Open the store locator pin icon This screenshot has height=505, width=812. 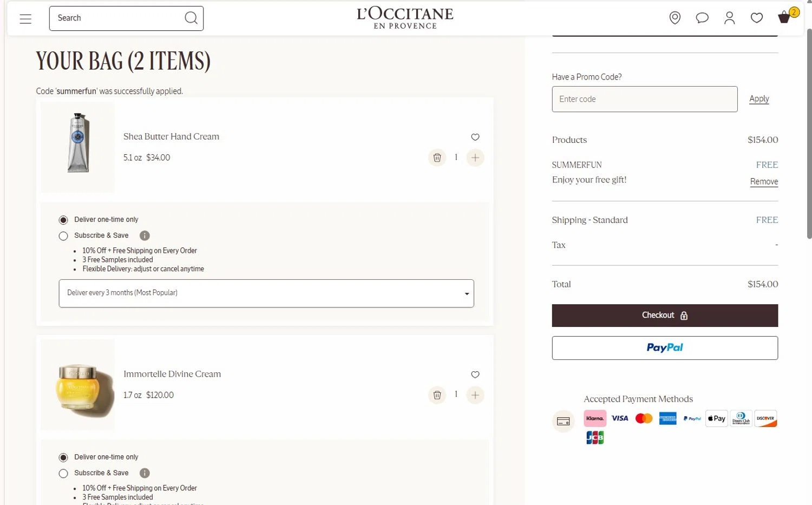pyautogui.click(x=675, y=18)
